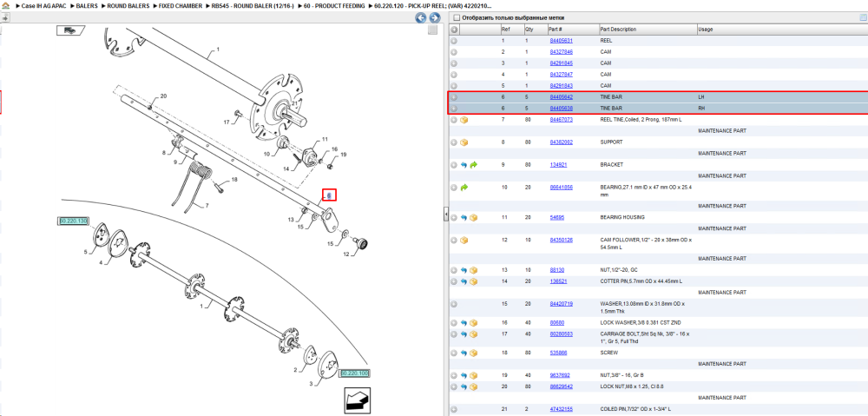Click box icon on BEARING HOUSING row
This screenshot has height=416, width=868.
(473, 218)
